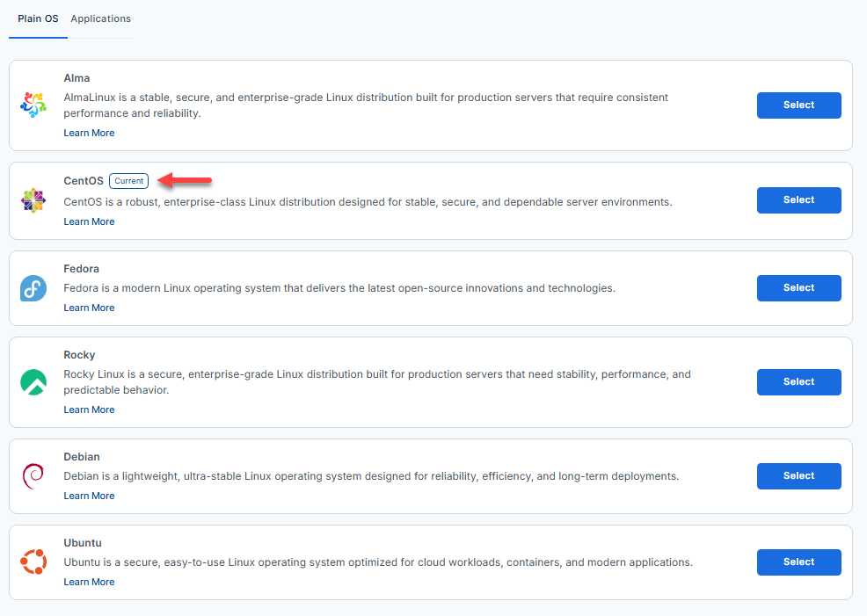Click the CentOS description text
The width and height of the screenshot is (867, 616).
coord(368,201)
